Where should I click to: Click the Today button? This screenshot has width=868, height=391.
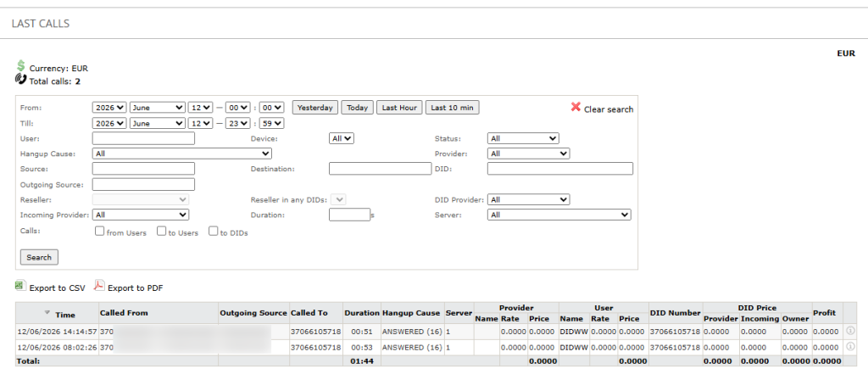[x=358, y=108]
